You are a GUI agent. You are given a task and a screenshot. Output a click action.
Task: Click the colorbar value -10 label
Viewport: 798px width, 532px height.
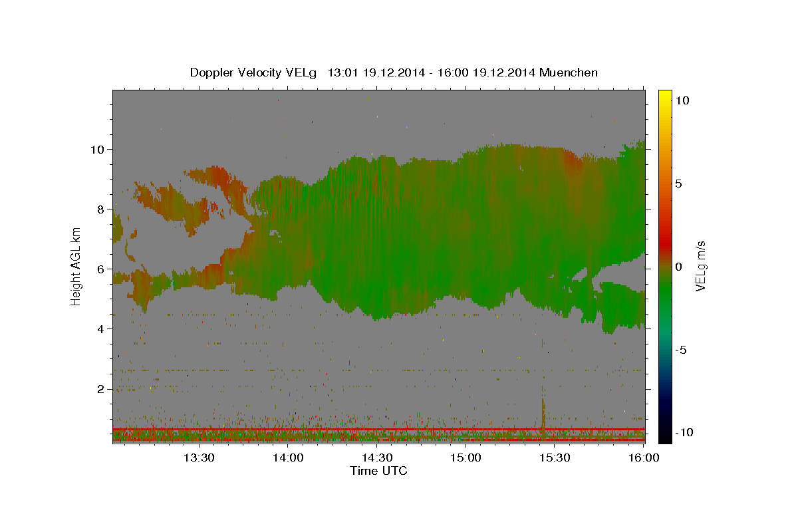coord(684,432)
